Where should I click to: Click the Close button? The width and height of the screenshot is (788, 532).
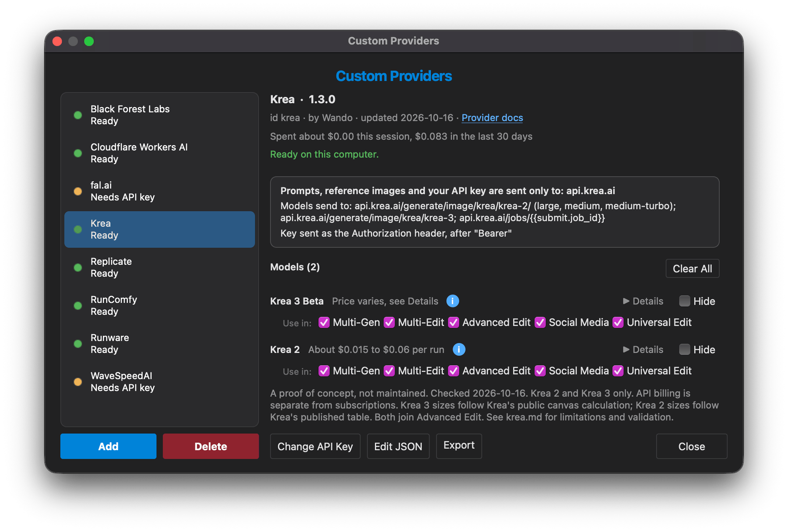click(x=692, y=446)
